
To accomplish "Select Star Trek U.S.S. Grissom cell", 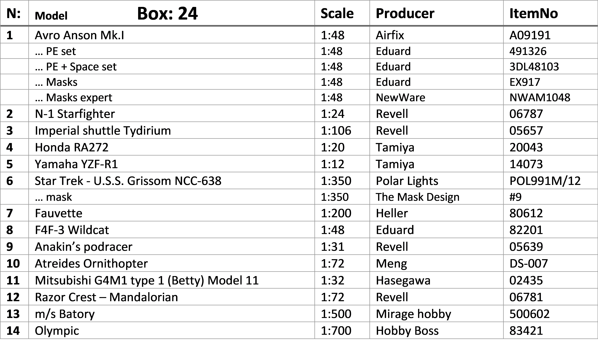I will (172, 180).
